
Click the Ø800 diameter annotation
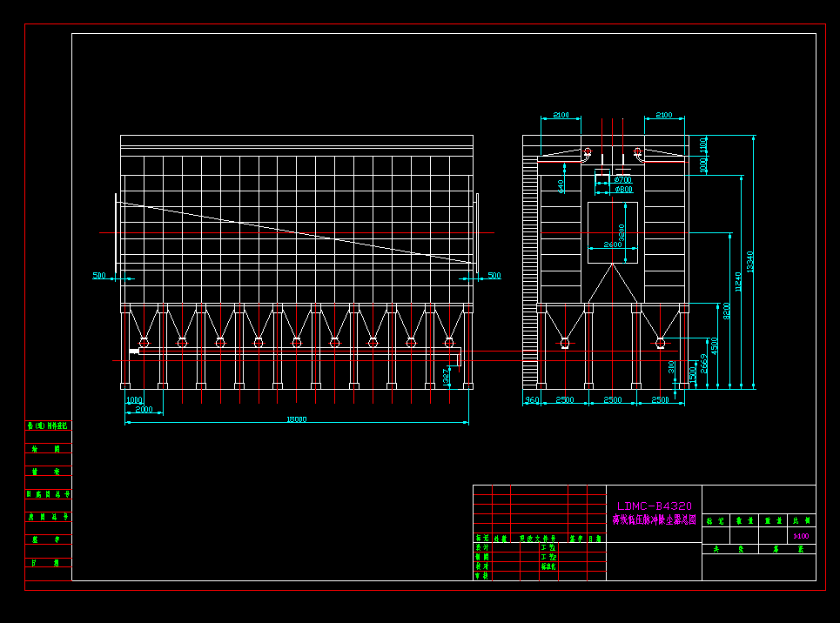click(x=623, y=189)
